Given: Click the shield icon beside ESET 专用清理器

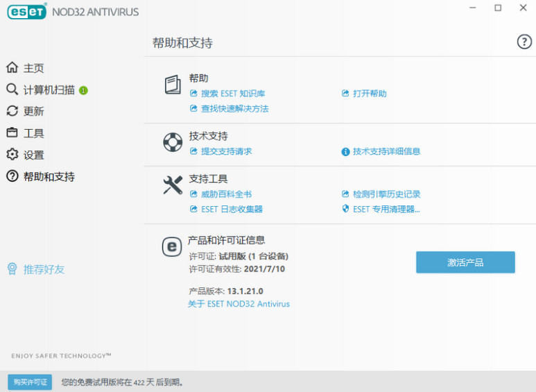Looking at the screenshot, I should (345, 208).
